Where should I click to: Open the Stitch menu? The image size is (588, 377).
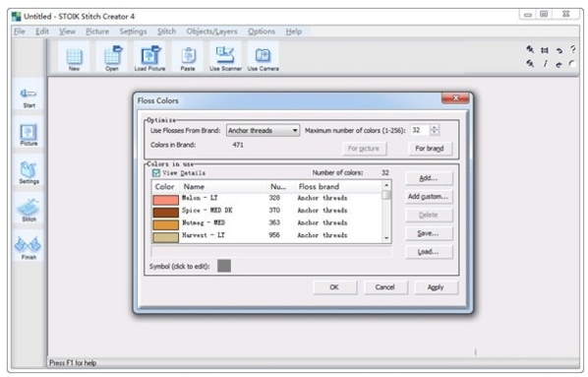click(166, 31)
